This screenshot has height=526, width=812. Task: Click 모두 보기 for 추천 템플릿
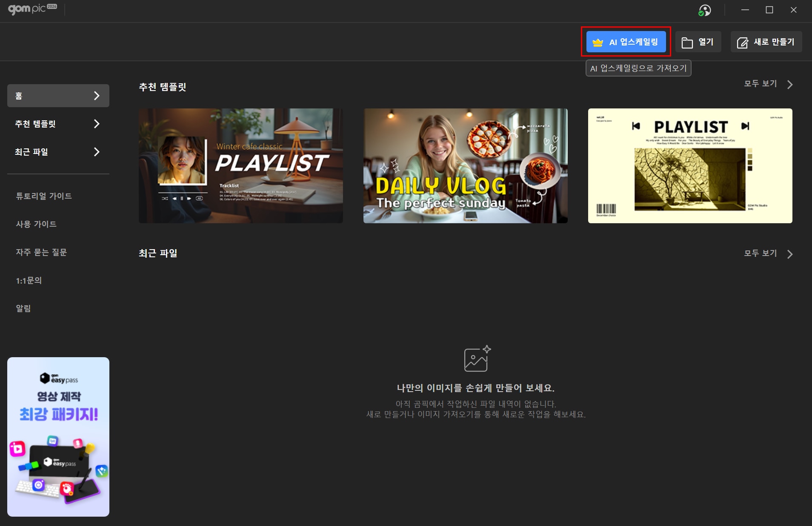[x=761, y=84]
